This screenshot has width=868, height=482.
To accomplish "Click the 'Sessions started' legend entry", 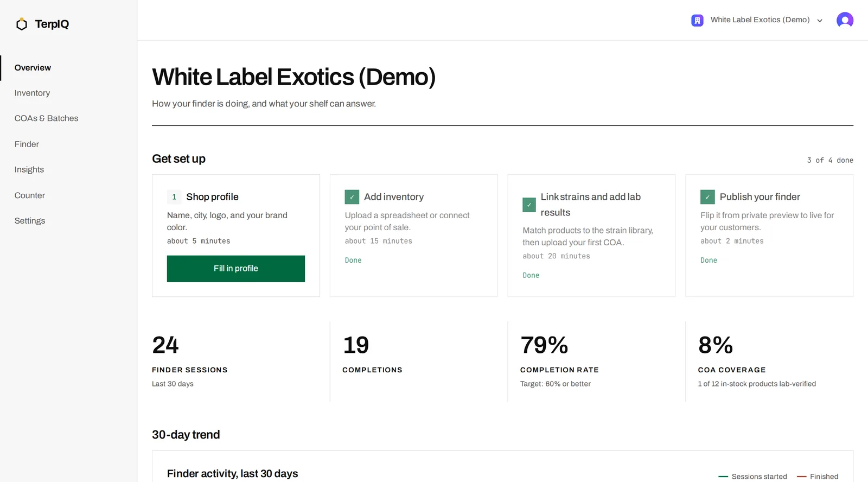I will (752, 477).
